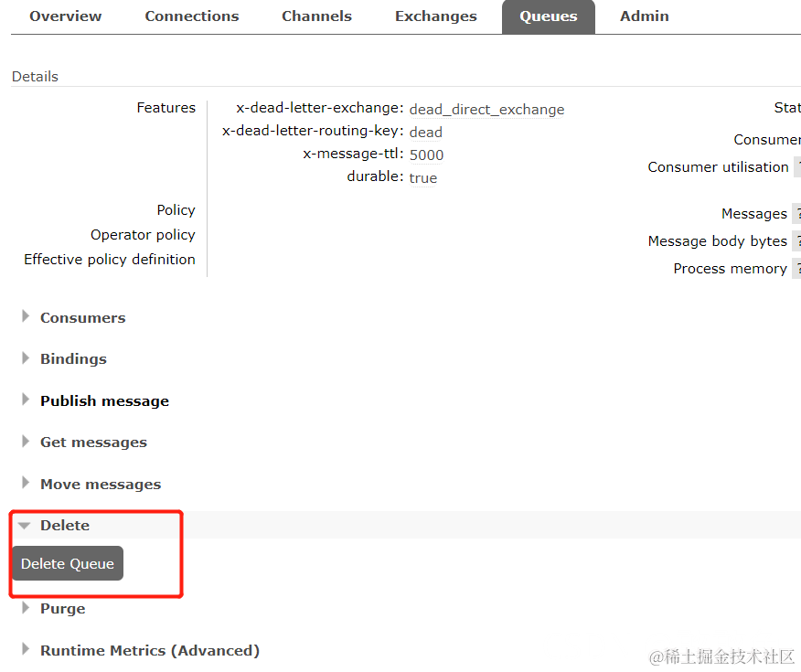Screen dimensions: 801x672
Task: Expand the Move messages section
Action: 101,484
